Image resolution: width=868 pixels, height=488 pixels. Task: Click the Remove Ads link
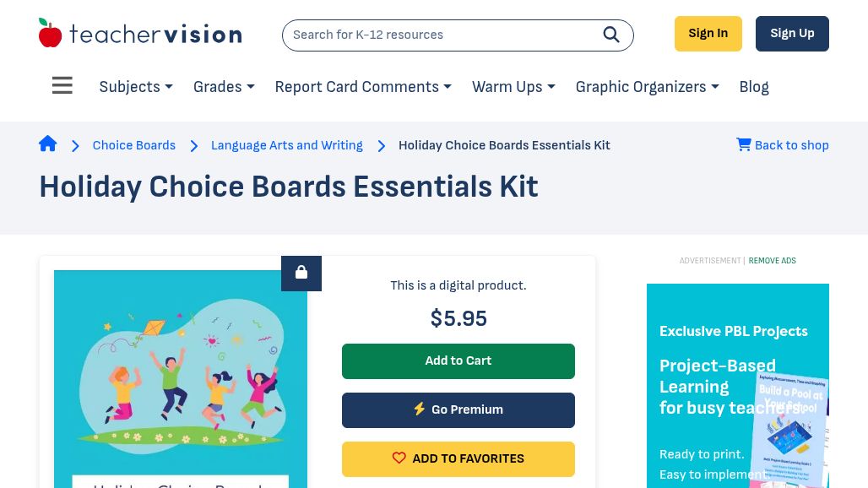[773, 261]
